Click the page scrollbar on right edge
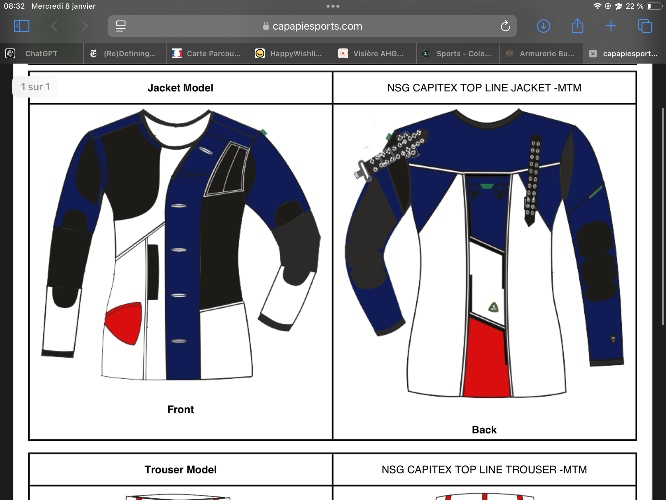The image size is (666, 500). pyautogui.click(x=663, y=217)
